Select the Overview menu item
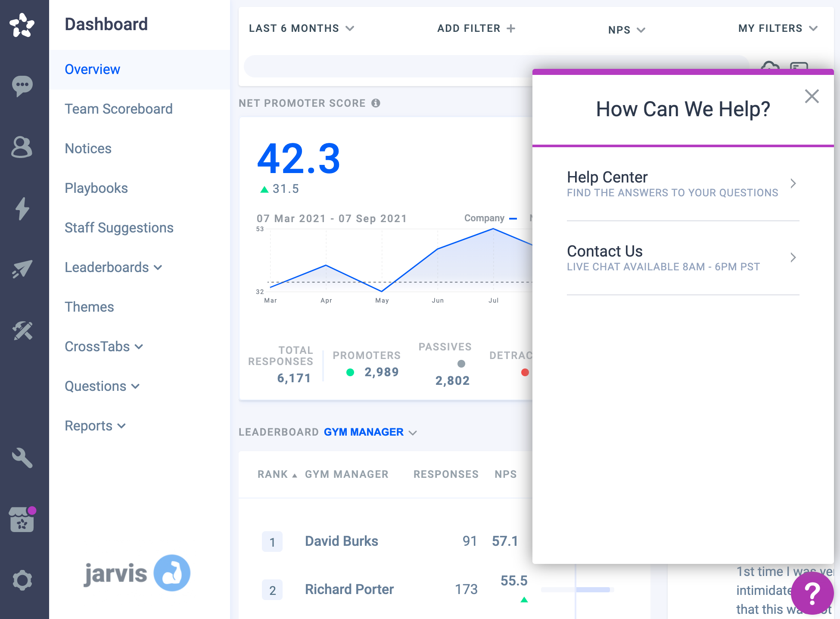This screenshot has height=619, width=840. tap(93, 69)
